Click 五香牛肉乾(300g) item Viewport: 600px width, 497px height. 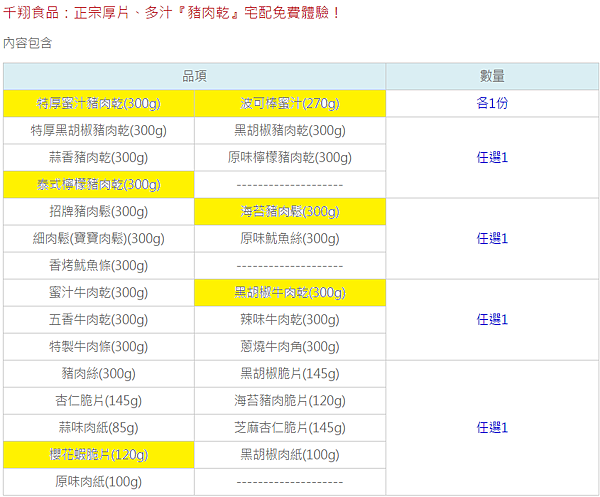point(99,320)
